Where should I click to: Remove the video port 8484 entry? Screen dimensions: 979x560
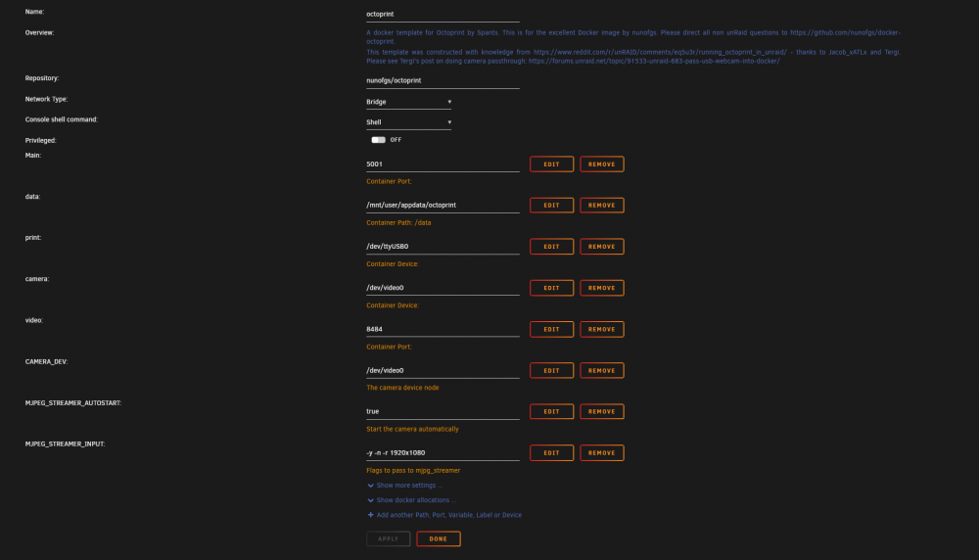point(602,329)
